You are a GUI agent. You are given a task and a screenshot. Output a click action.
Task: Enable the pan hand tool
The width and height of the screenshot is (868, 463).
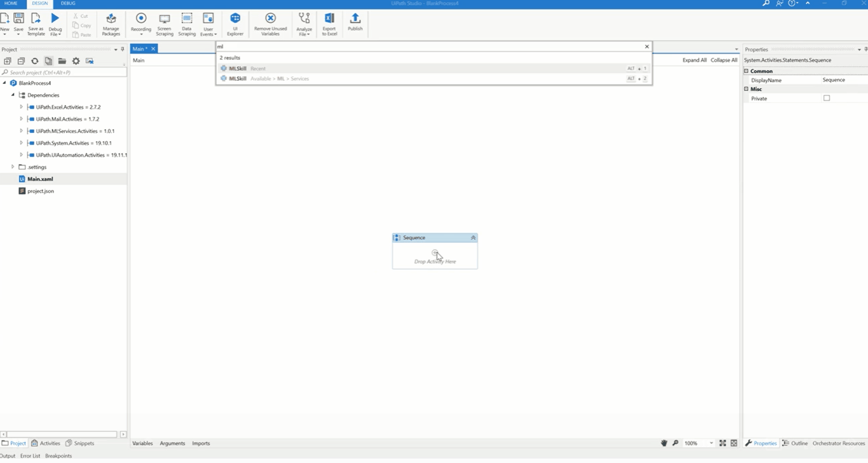[x=665, y=443]
